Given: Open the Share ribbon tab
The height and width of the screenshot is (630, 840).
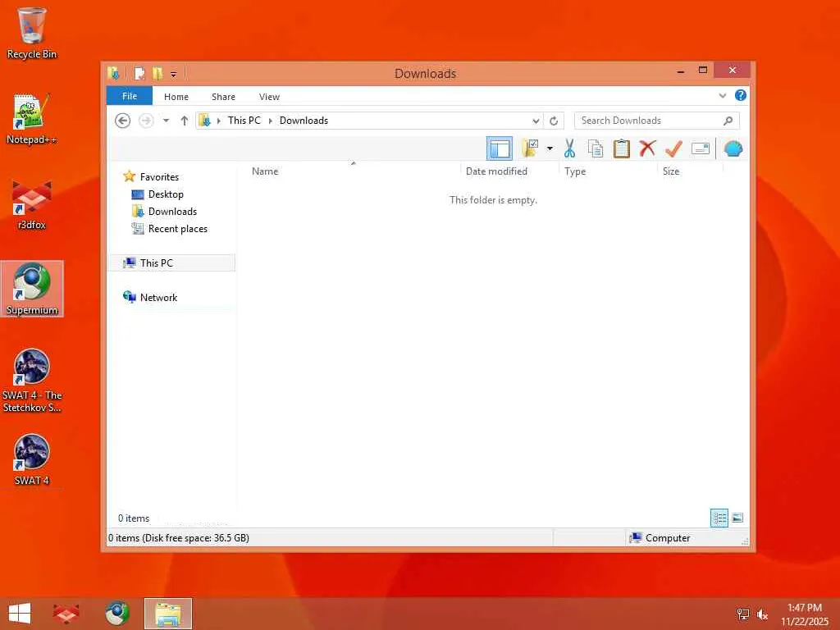Looking at the screenshot, I should pos(223,97).
